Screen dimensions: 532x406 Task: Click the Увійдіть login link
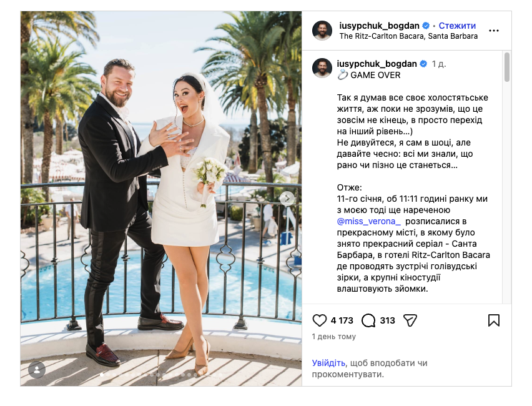[x=328, y=363]
